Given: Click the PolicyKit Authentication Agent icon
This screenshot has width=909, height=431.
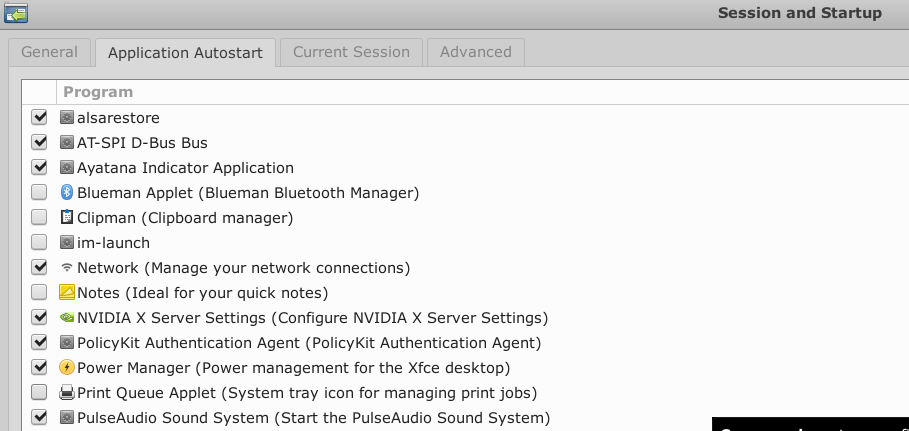Looking at the screenshot, I should click(67, 343).
